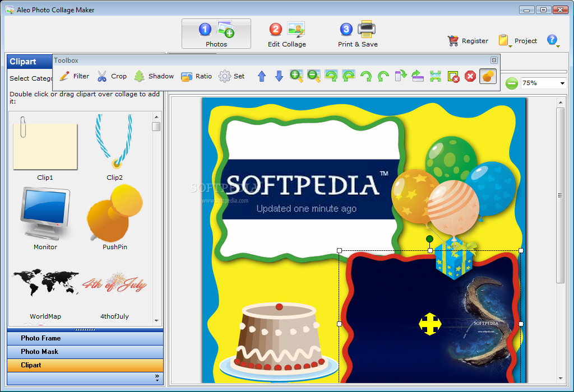
Task: Close the Toolbox floating panel
Action: point(494,60)
